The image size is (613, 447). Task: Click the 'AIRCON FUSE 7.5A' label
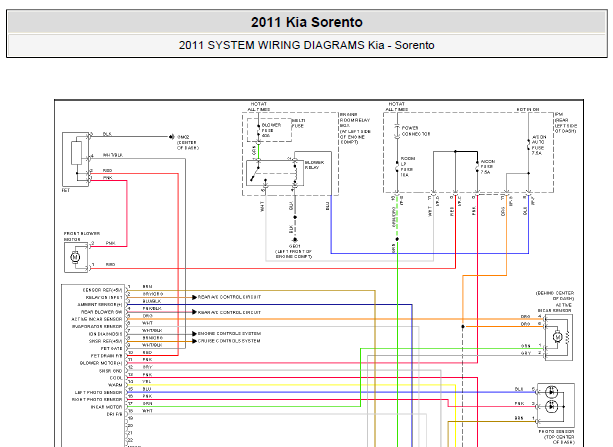click(488, 167)
